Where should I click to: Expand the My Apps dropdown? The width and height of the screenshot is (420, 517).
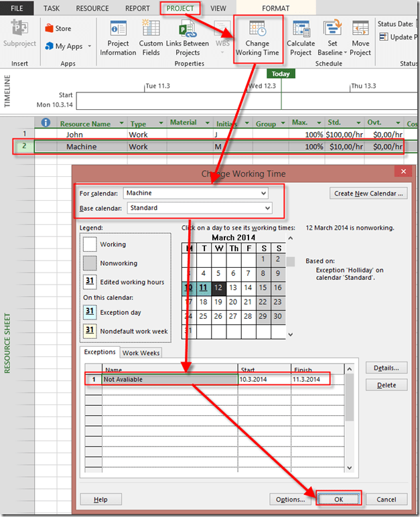pos(64,46)
